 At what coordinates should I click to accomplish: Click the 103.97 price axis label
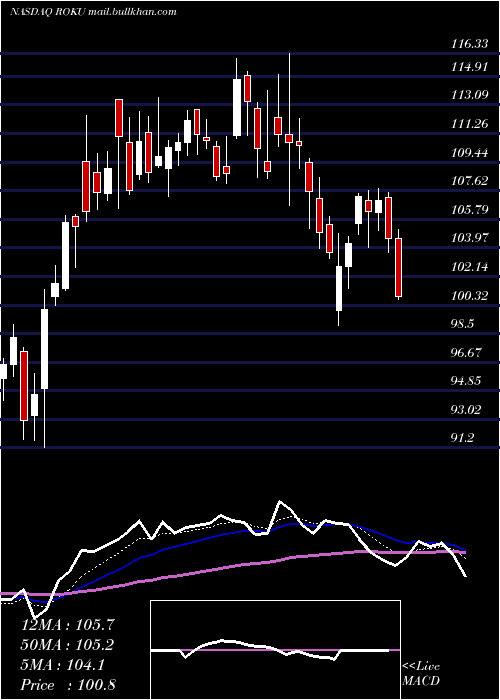(469, 238)
